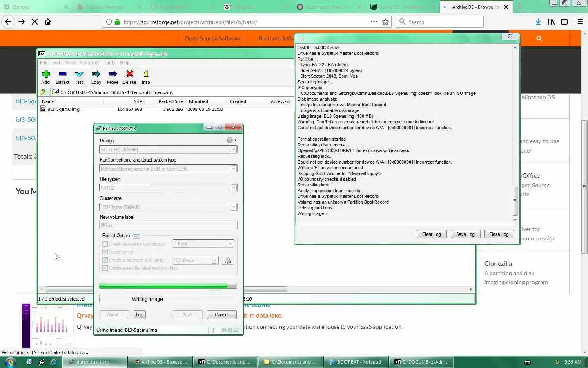Open the 7-Zip Edit menu
588x368 pixels.
(56, 63)
